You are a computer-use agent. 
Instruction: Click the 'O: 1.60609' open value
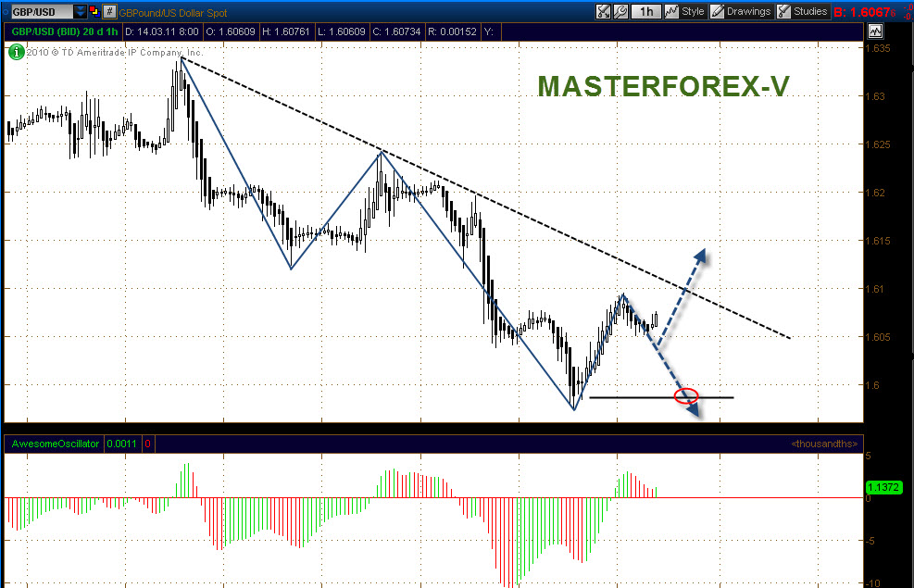(231, 31)
